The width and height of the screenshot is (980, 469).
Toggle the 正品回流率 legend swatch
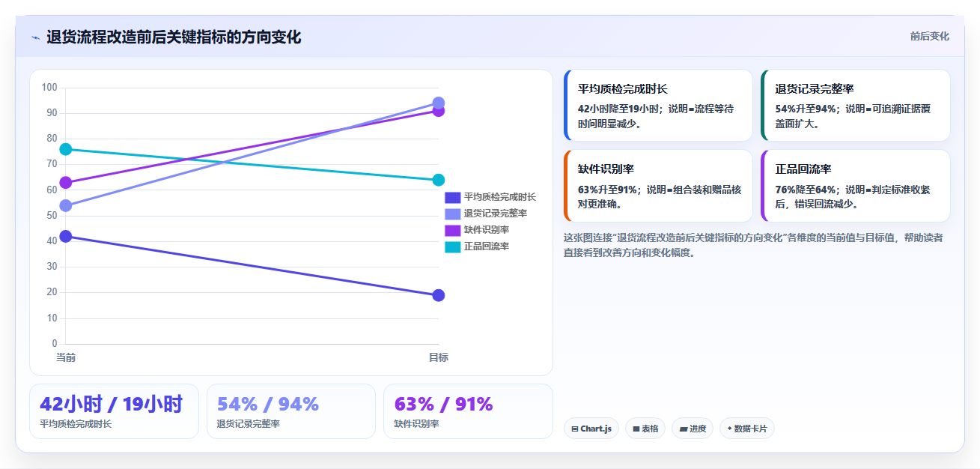click(452, 246)
